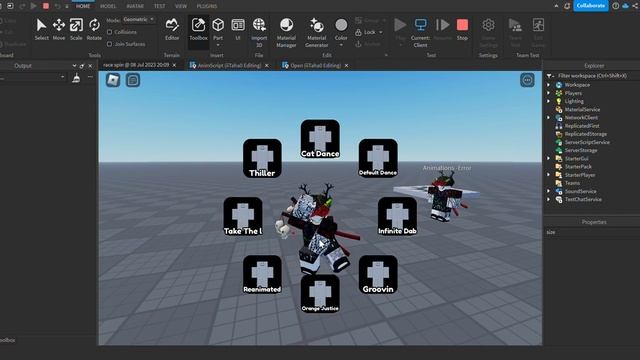Image resolution: width=640 pixels, height=360 pixels.
Task: Open the HOME ribbon tab
Action: (x=83, y=6)
